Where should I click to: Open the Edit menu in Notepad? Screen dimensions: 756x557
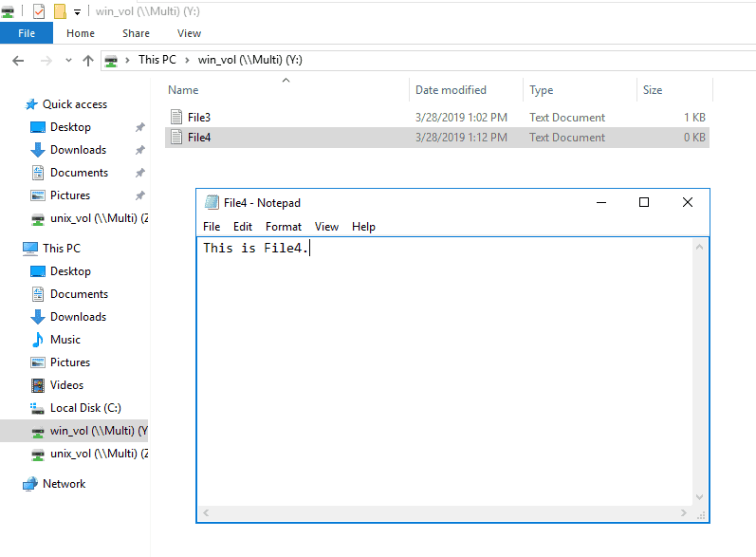[x=243, y=227]
